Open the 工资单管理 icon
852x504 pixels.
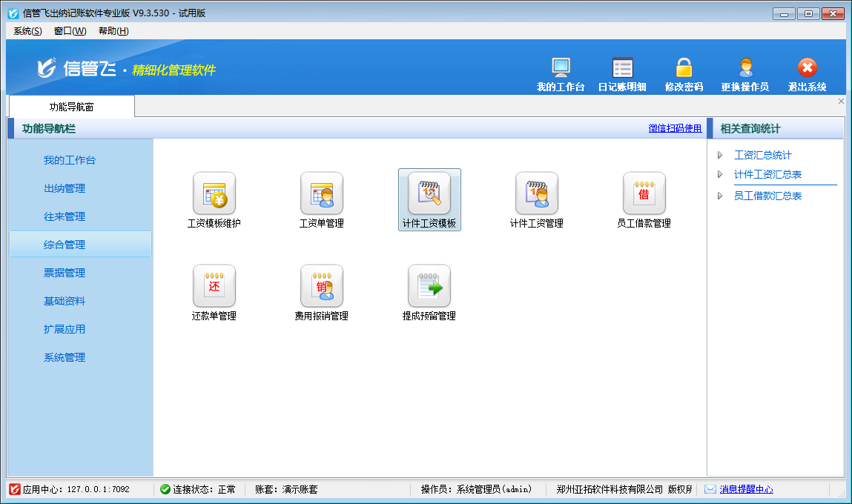321,194
